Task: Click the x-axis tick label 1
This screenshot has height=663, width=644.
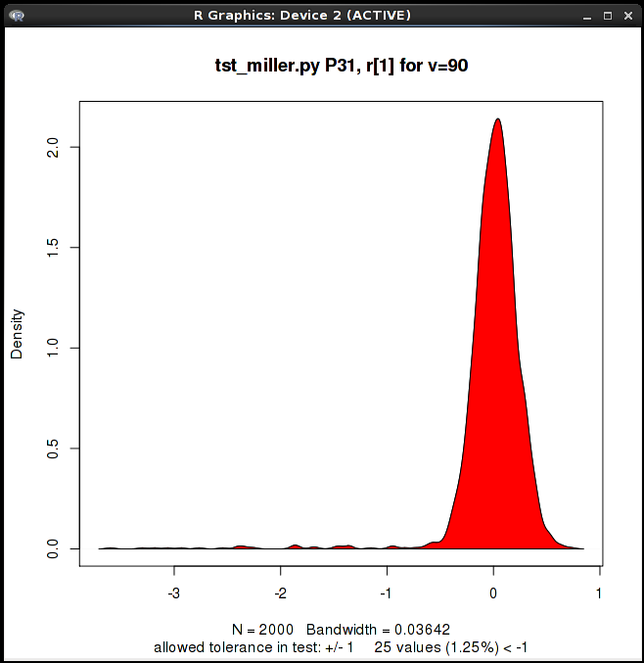Action: coord(599,592)
